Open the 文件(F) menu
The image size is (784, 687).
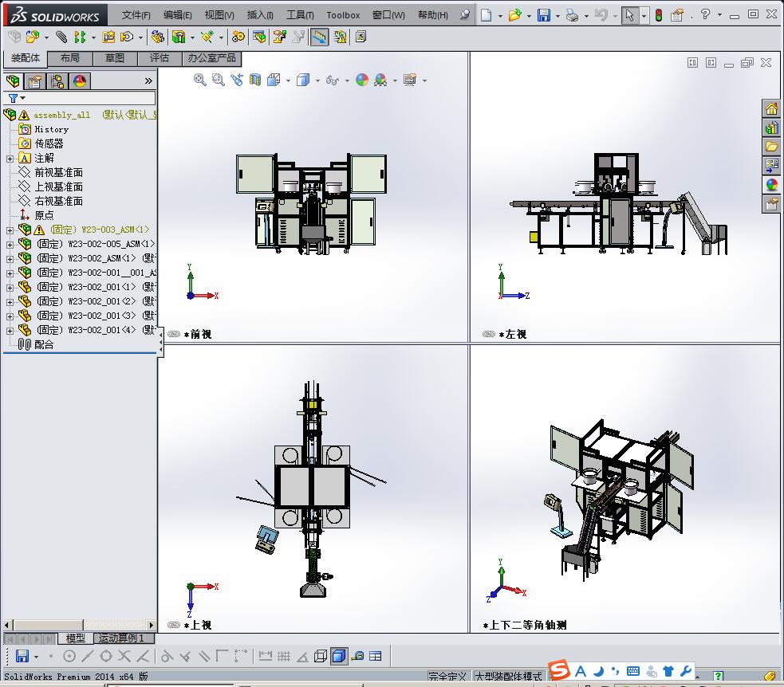(x=136, y=15)
